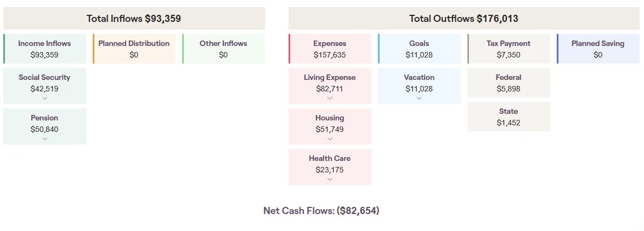This screenshot has height=231, width=644.
Task: Click the Net Cash Flows amount
Action: pos(358,211)
